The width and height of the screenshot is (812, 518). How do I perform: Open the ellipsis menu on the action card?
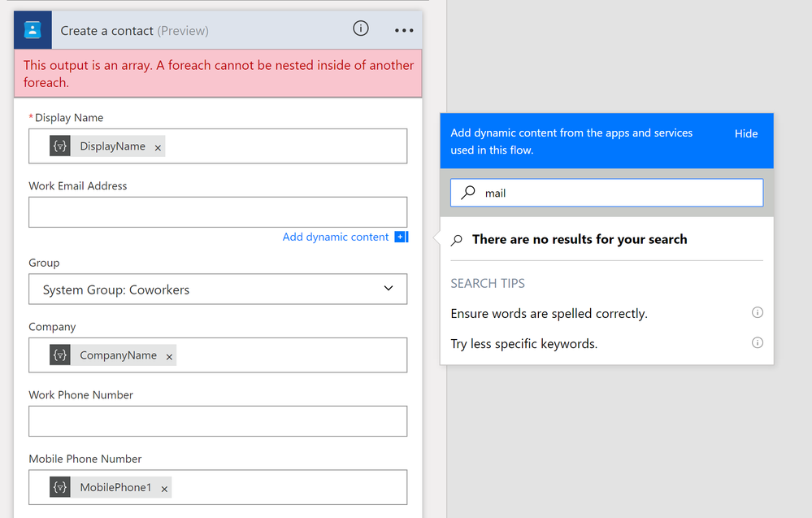click(x=404, y=29)
